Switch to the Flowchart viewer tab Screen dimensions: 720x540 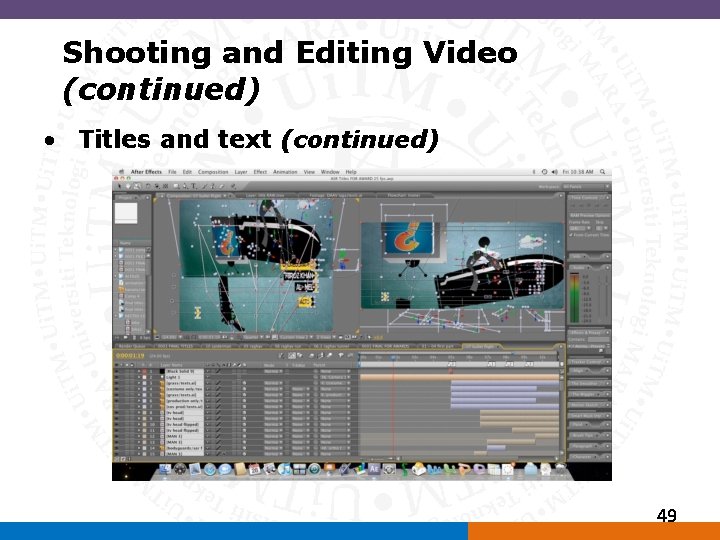point(404,195)
